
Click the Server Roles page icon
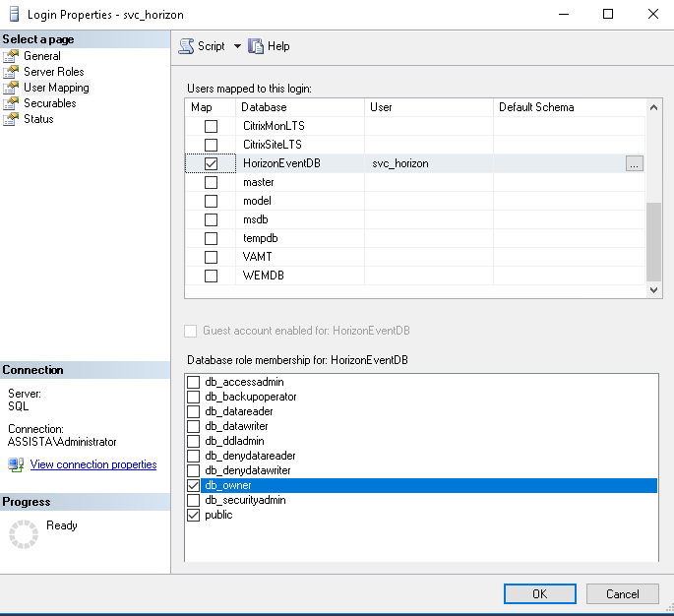11,72
